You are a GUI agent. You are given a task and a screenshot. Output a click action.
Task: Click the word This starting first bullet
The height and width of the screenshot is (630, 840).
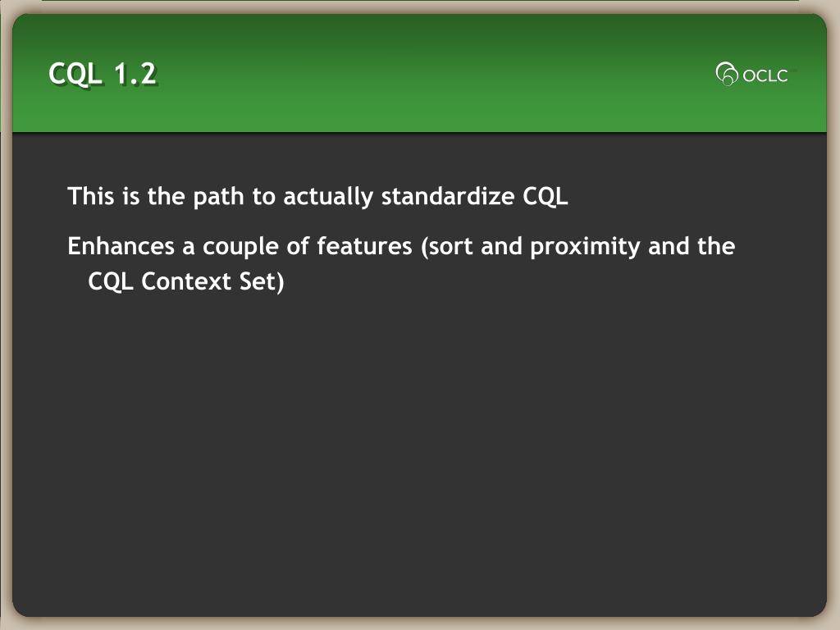[x=91, y=197]
